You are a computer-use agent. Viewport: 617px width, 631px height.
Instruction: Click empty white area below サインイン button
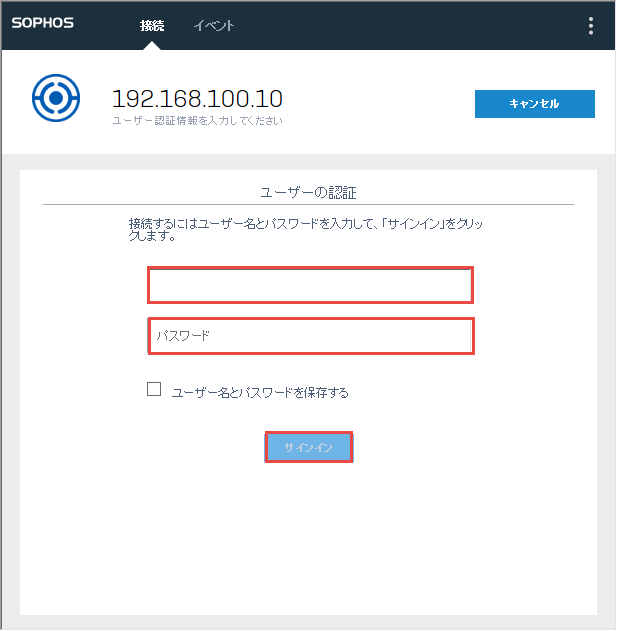click(308, 540)
